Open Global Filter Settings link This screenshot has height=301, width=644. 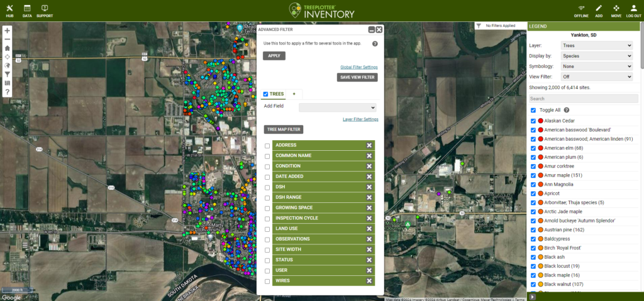pos(359,67)
